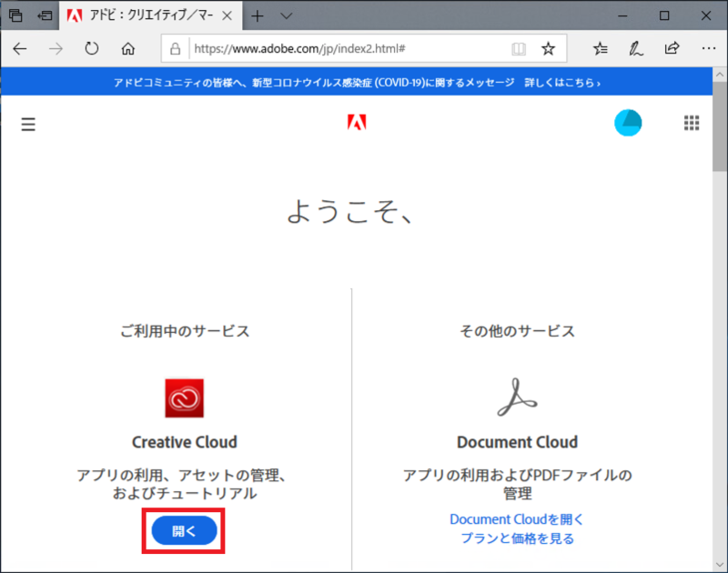Click the Adobe logo in page header
Screen dimensions: 728x573
[x=356, y=124]
